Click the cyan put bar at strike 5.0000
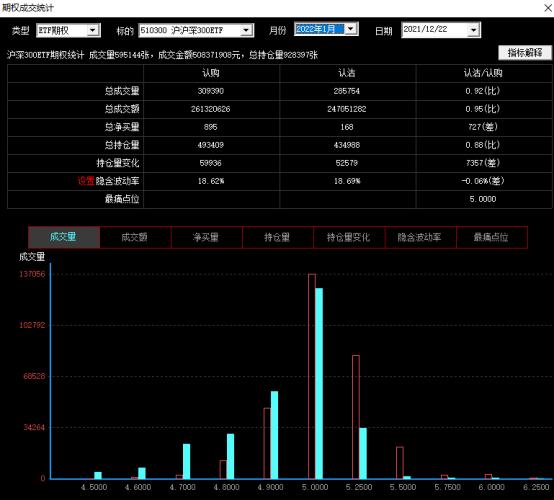The image size is (554, 500). click(x=319, y=383)
